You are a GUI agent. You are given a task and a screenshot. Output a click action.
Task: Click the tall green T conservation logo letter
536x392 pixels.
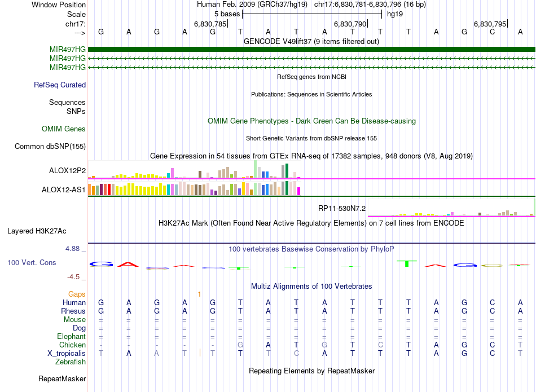(x=407, y=263)
